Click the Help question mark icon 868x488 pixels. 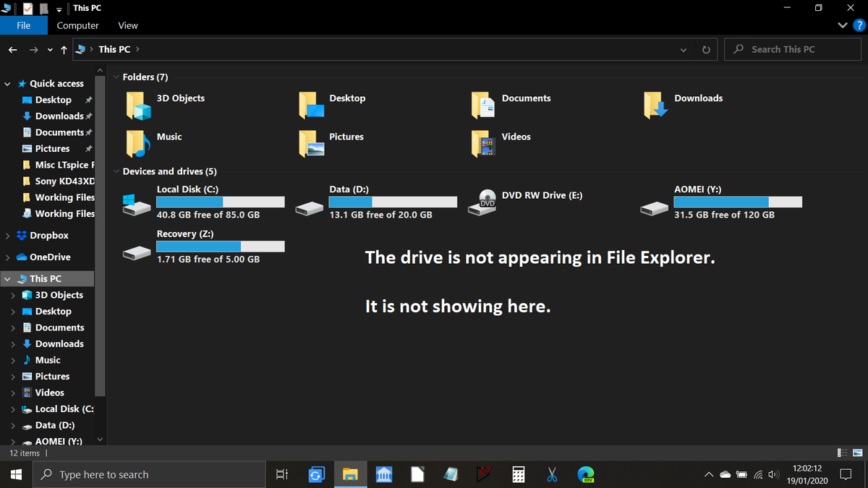pos(859,25)
